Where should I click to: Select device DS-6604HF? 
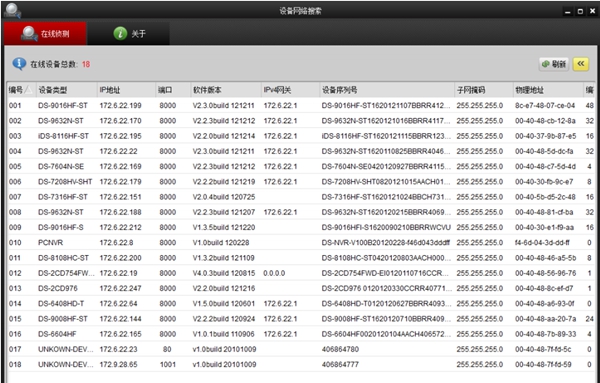click(57, 334)
